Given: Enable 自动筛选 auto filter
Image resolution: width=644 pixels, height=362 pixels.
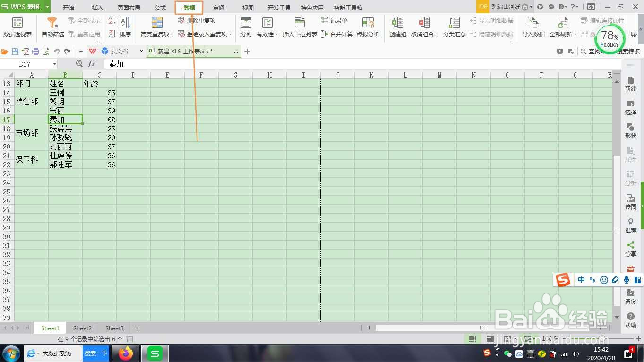Looking at the screenshot, I should (x=52, y=27).
